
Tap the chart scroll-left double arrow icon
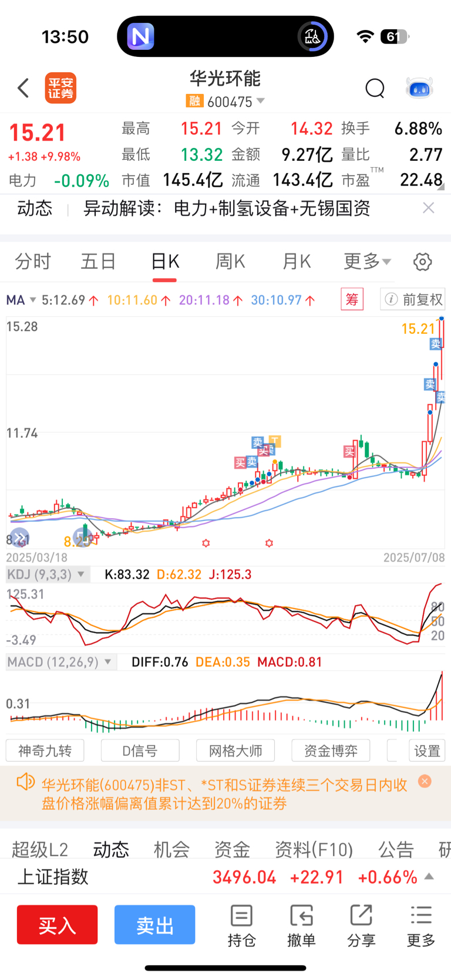click(x=19, y=538)
